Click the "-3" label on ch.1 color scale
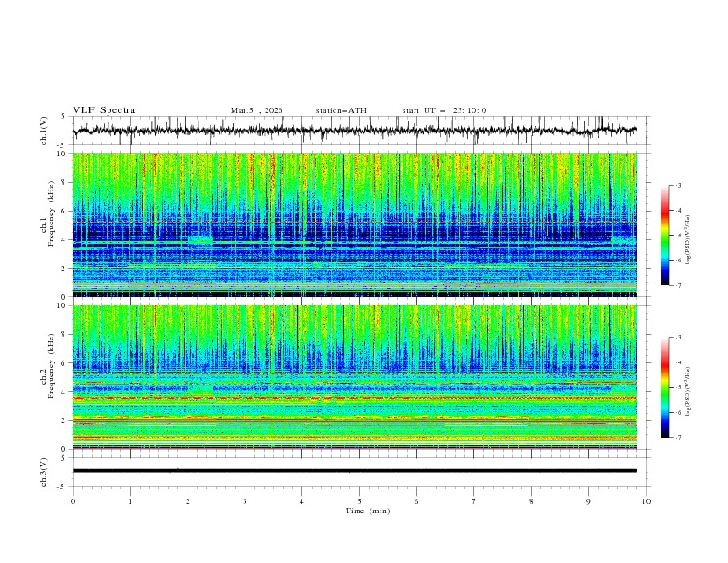Screen dimensions: 728x563 (x=677, y=185)
